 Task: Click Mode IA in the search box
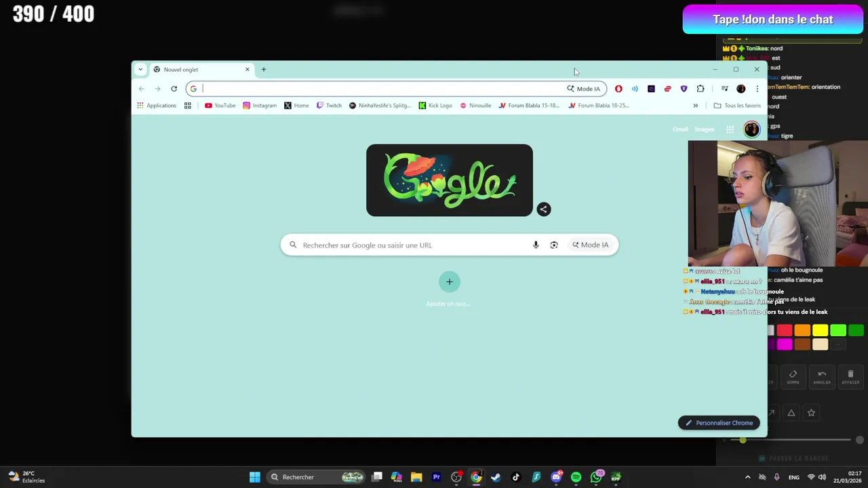pos(591,245)
